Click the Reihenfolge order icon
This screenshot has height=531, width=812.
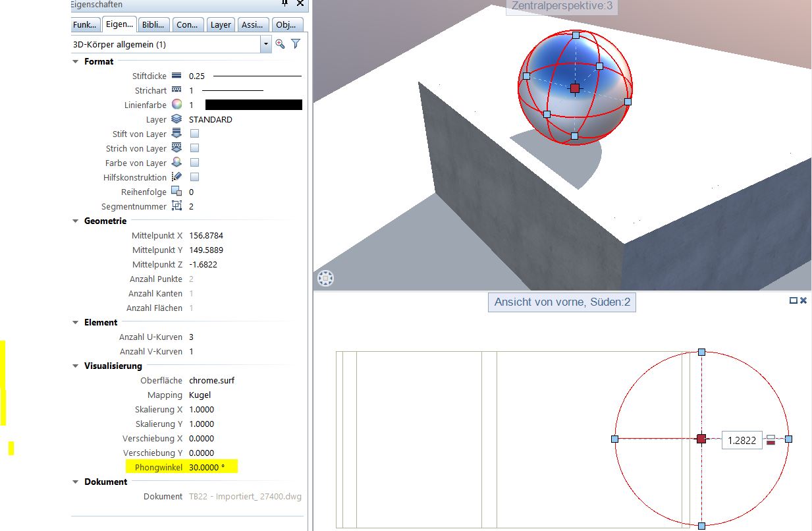(x=176, y=192)
